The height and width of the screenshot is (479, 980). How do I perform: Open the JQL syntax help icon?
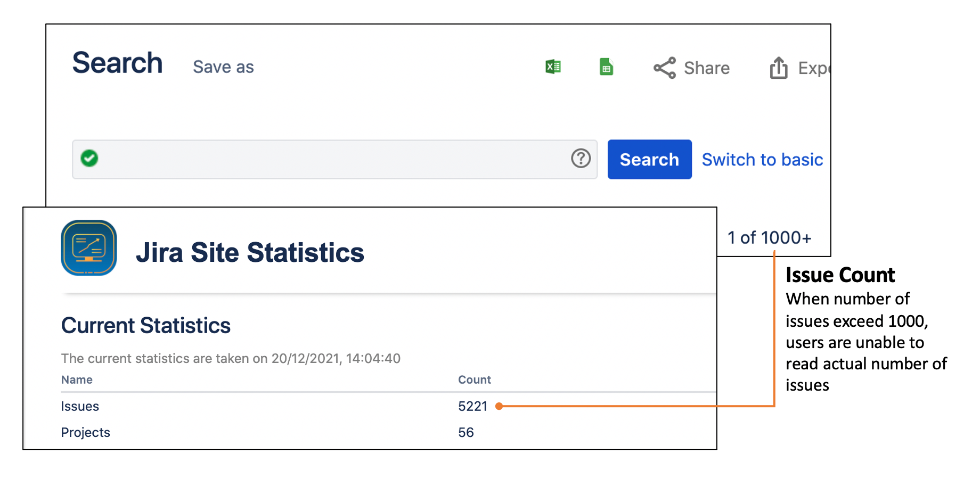581,158
